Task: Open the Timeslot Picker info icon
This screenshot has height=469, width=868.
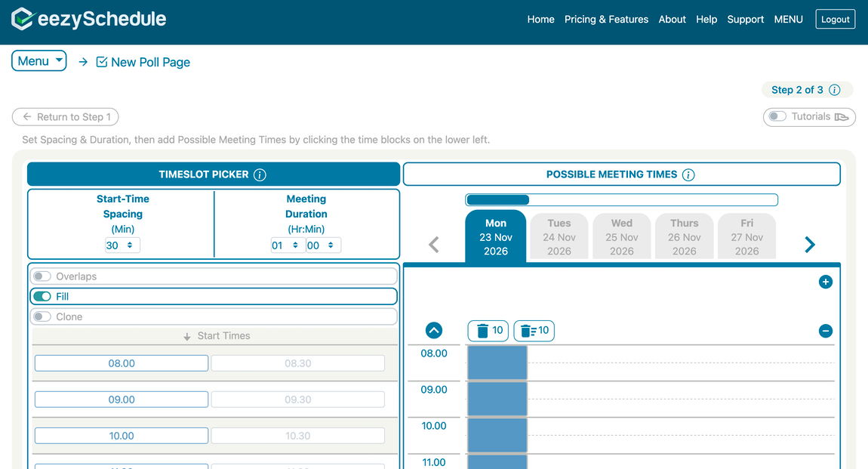Action: [260, 175]
